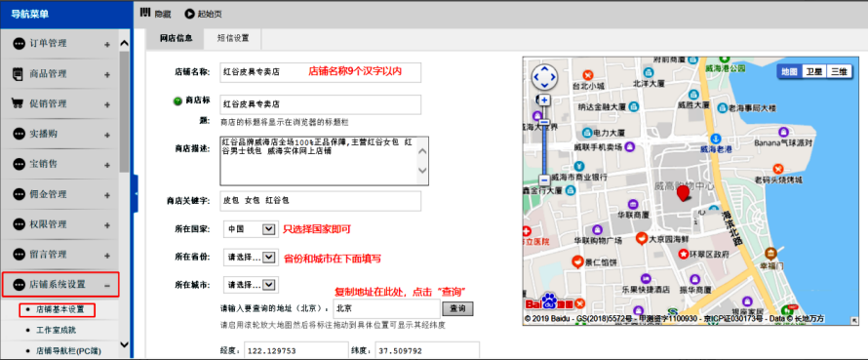Screen dimensions: 868x360
Task: Click the 宝销售 round icon
Action: click(19, 164)
